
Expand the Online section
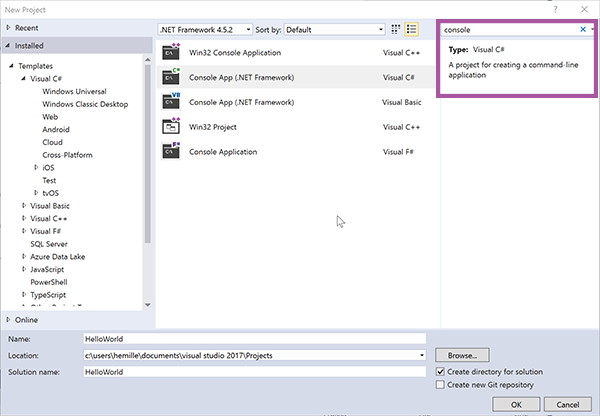8,320
